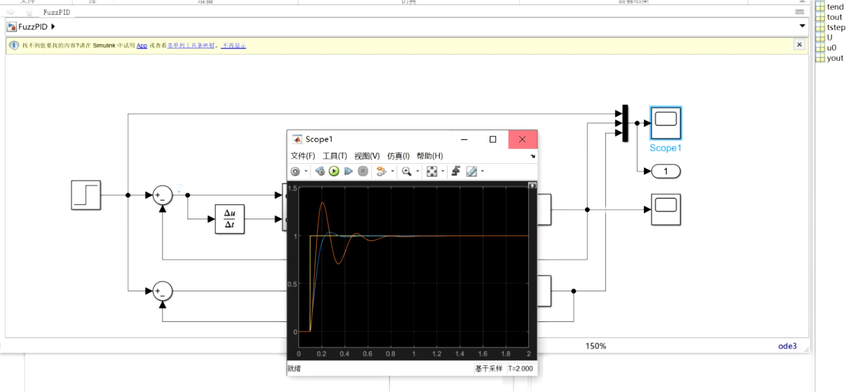868x392 pixels.
Task: Click the highlight Simulink block icon
Action: (x=381, y=171)
